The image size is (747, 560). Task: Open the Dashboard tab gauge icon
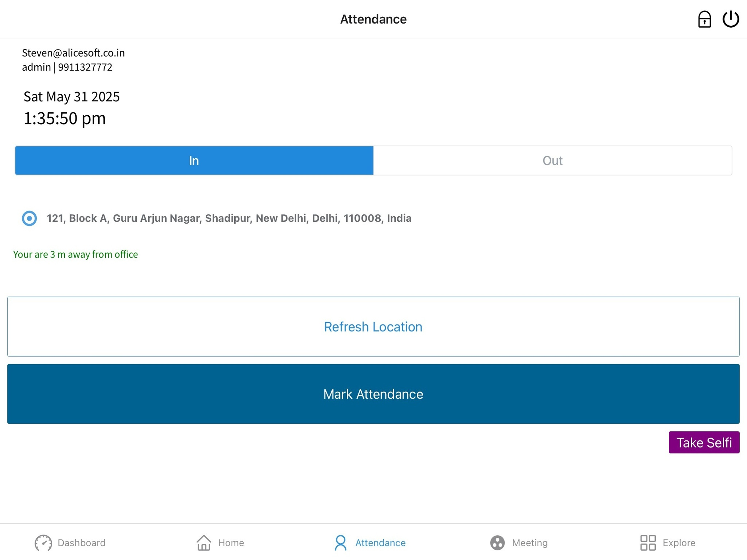[x=43, y=543]
